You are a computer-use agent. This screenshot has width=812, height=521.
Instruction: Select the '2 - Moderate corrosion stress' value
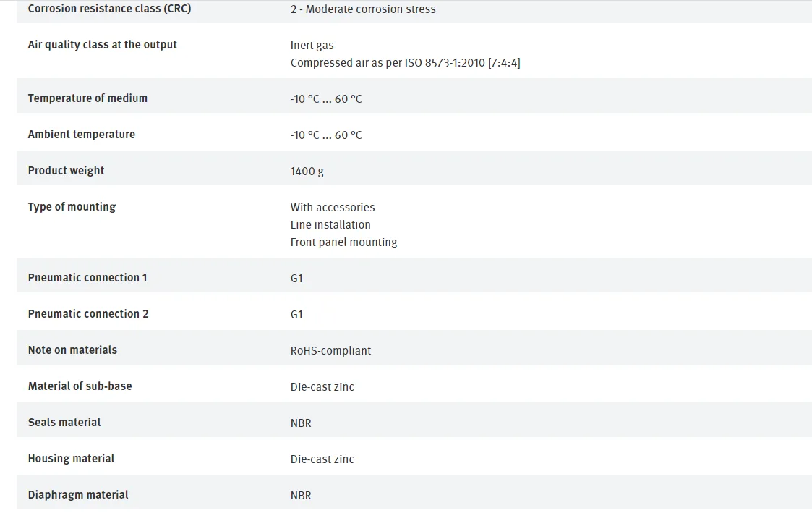pos(363,9)
